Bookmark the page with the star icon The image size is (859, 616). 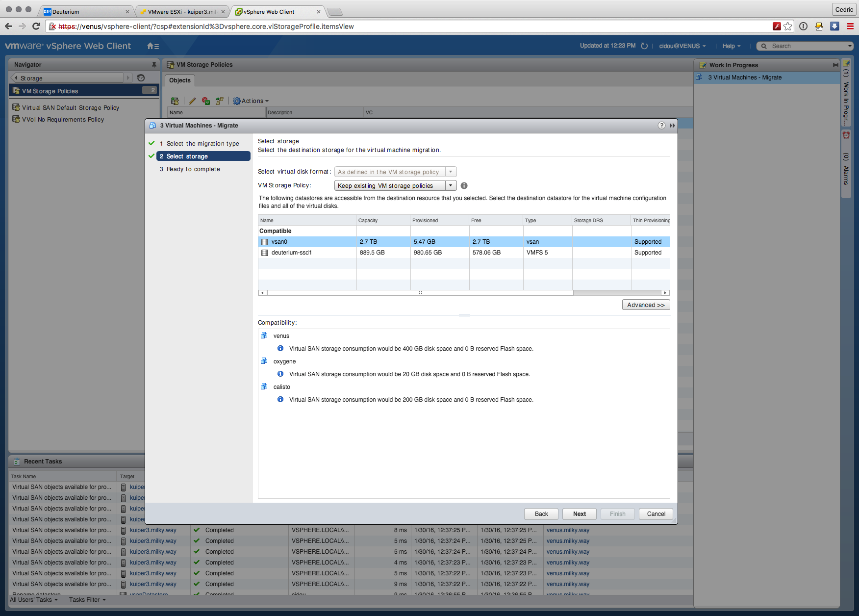point(787,26)
